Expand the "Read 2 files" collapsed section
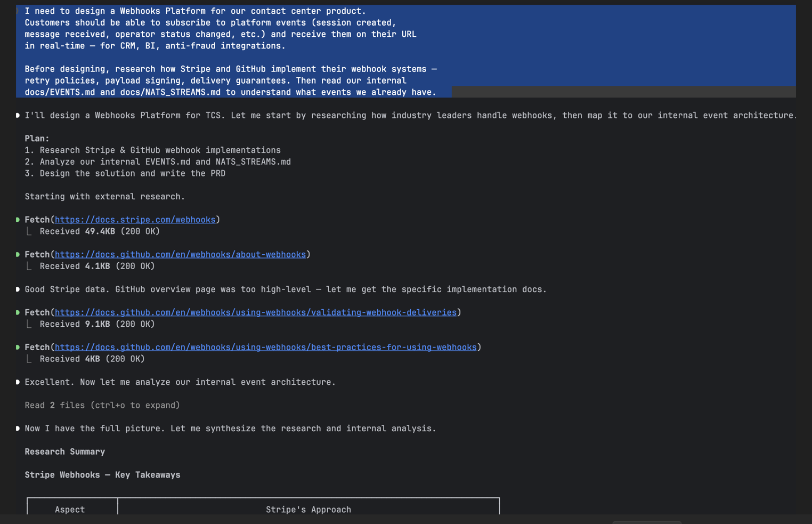This screenshot has width=812, height=524. 102,405
